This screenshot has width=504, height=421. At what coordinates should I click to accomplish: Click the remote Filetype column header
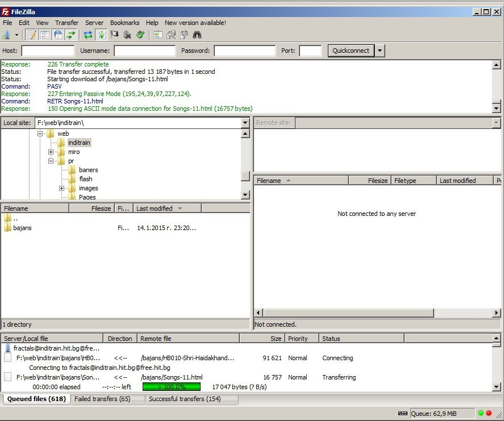tap(414, 181)
